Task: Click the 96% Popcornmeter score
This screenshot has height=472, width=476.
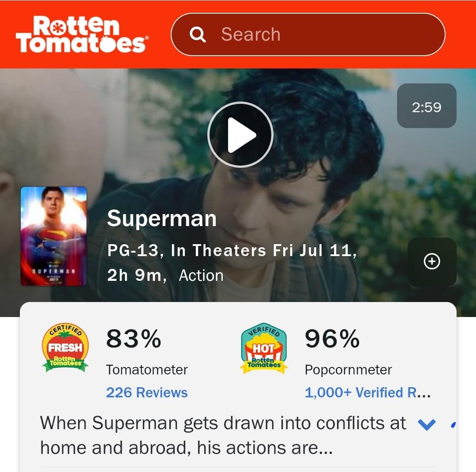Action: pyautogui.click(x=332, y=339)
